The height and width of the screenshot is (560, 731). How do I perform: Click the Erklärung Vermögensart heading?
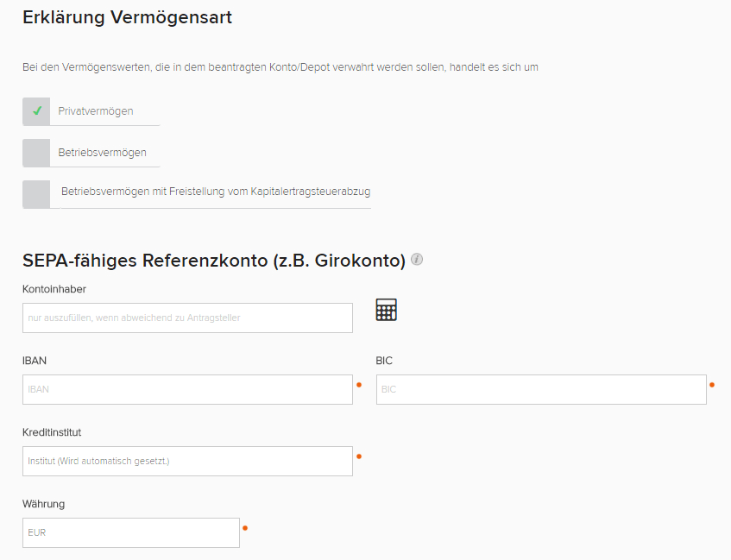pos(127,17)
